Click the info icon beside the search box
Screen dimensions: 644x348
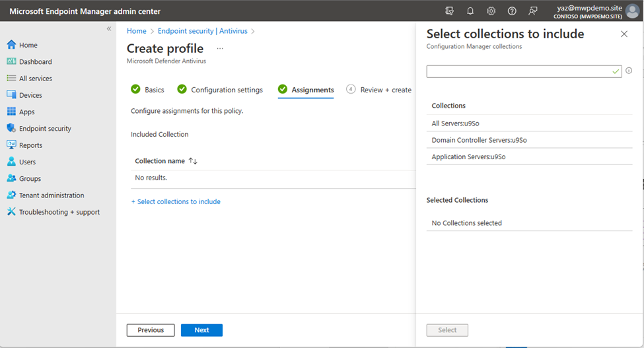click(x=629, y=71)
